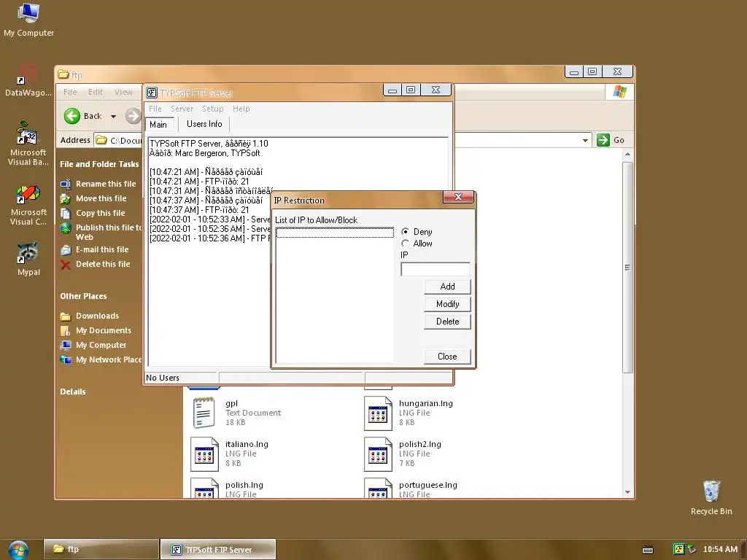Click the List of IP to Allow/Block box
The image size is (747, 560).
[x=334, y=295]
